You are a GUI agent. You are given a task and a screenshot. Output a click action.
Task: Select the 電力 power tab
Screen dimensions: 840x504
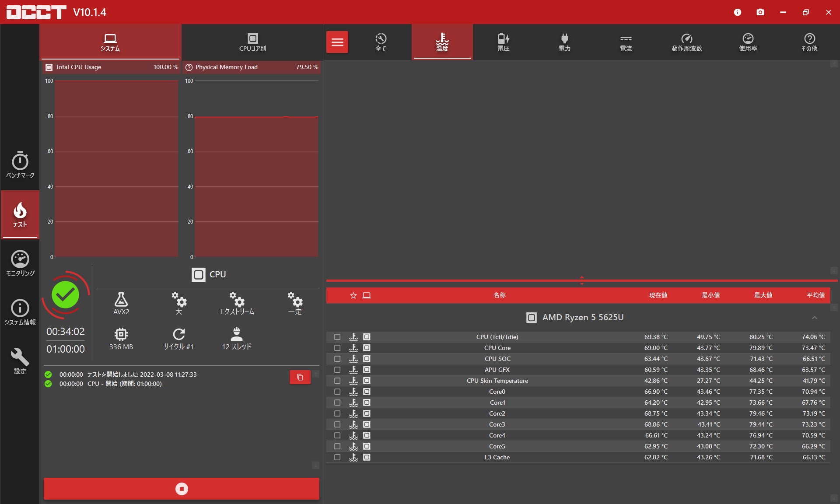pos(565,42)
